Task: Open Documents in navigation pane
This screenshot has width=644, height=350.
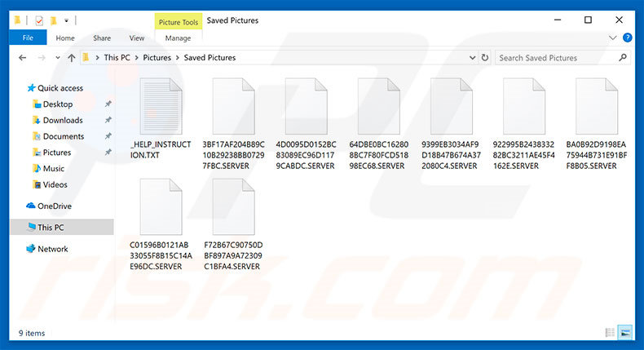Action: (x=64, y=136)
